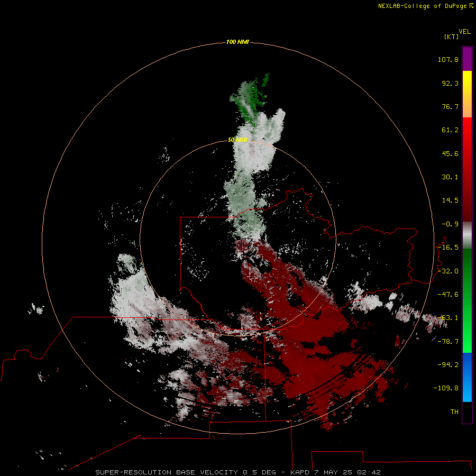Click the -16.5 velocity scale value

(x=448, y=248)
